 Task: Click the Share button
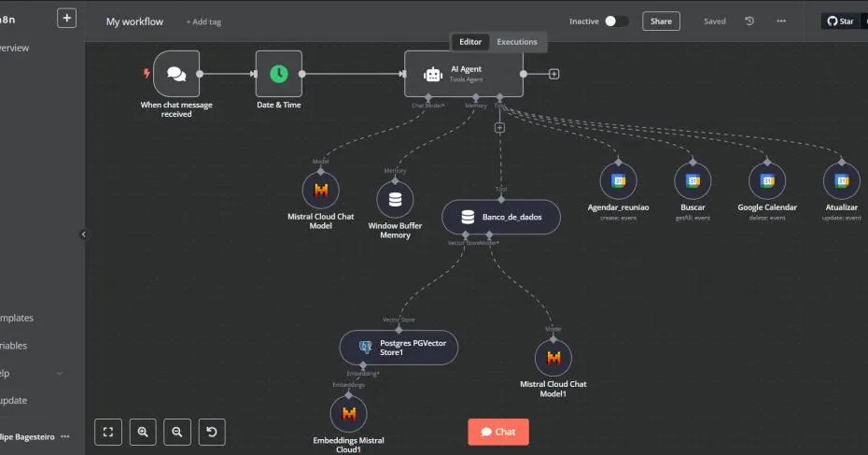coord(661,21)
